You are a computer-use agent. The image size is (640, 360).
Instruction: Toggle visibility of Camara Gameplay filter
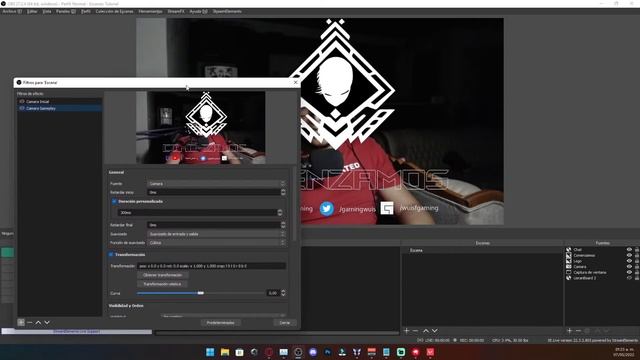[x=22, y=108]
